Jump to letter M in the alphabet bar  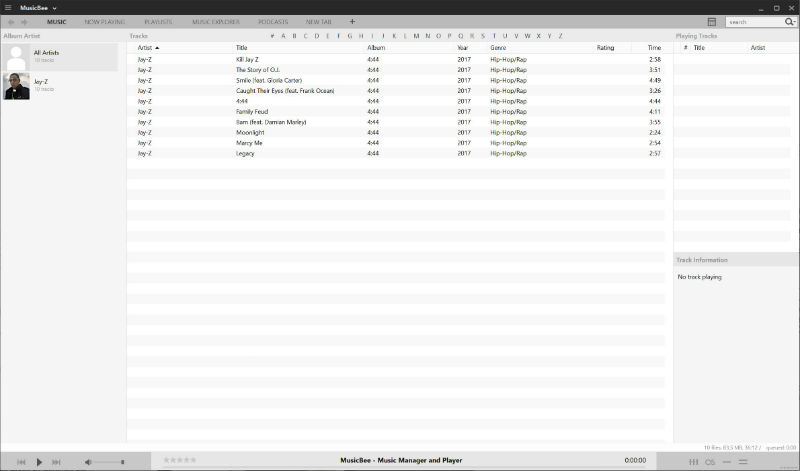click(x=416, y=36)
